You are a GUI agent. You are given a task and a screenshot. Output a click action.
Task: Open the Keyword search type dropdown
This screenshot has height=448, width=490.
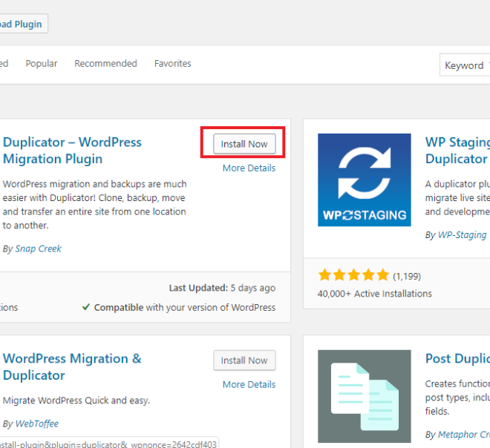click(465, 65)
